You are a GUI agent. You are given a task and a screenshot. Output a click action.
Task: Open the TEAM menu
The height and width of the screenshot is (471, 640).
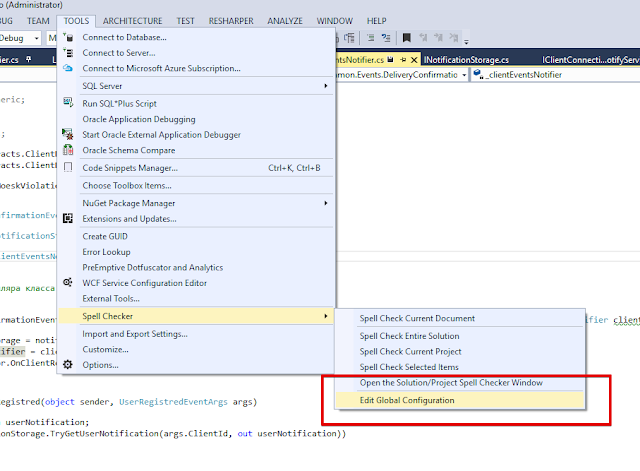point(38,21)
